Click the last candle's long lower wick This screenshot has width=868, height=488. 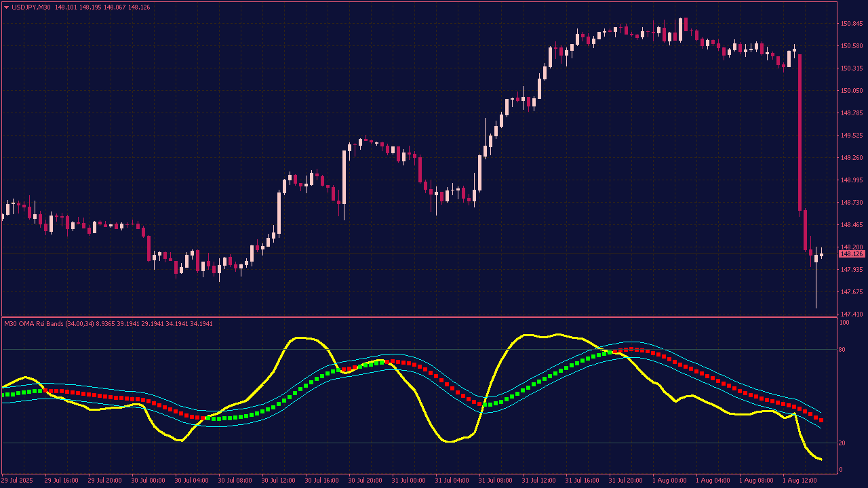point(816,291)
